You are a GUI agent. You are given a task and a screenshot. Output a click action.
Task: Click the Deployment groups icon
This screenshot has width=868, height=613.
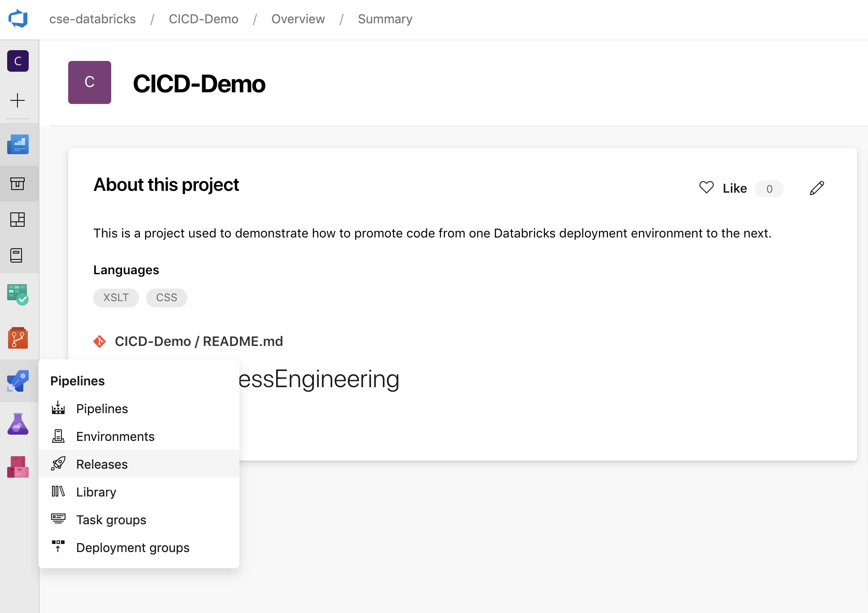58,547
